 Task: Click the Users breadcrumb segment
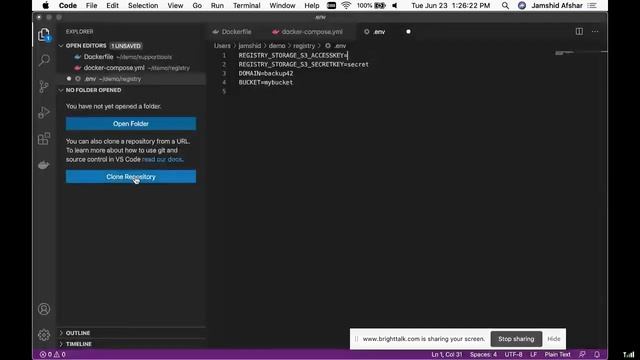tap(222, 46)
